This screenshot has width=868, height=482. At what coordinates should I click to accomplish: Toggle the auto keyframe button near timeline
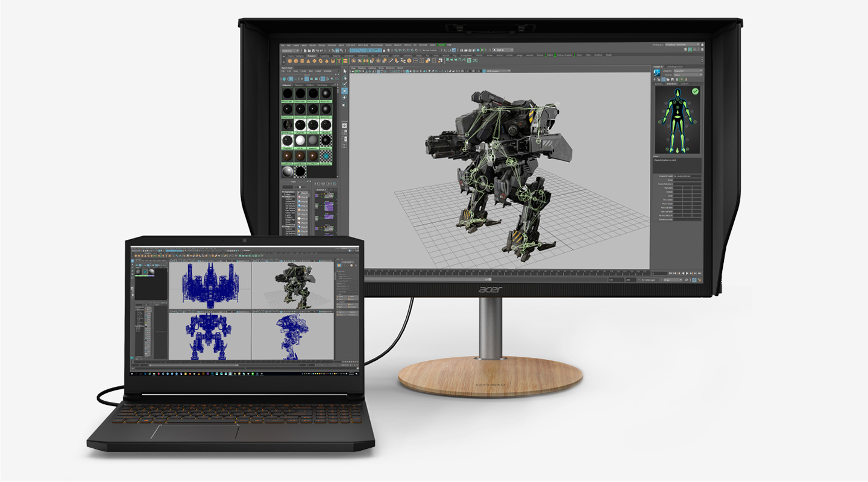[693, 280]
